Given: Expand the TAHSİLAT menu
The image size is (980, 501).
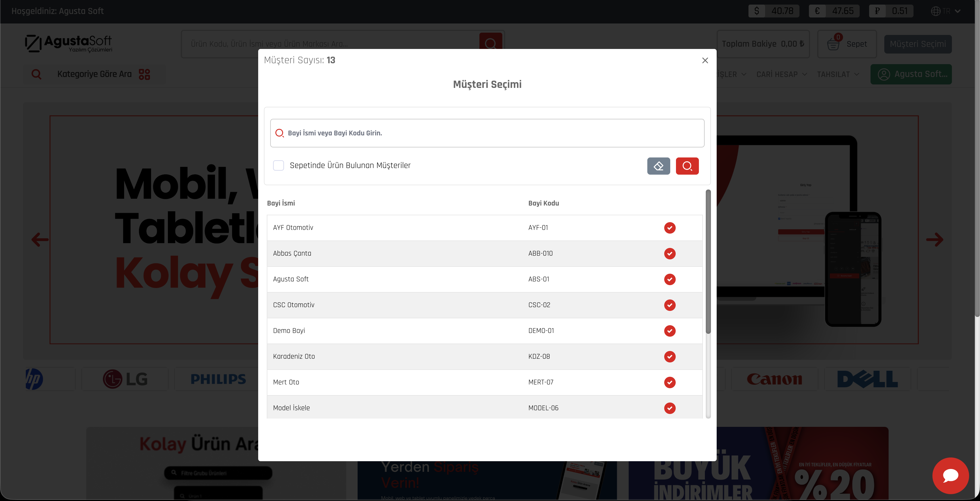Looking at the screenshot, I should point(838,74).
